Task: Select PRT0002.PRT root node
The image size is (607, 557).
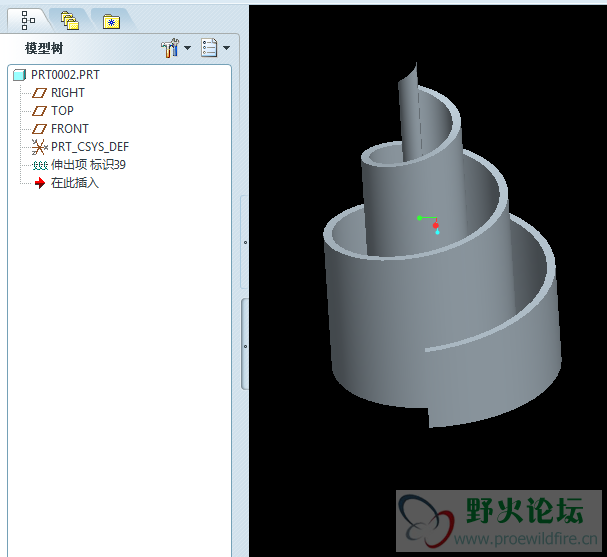Action: pos(65,75)
